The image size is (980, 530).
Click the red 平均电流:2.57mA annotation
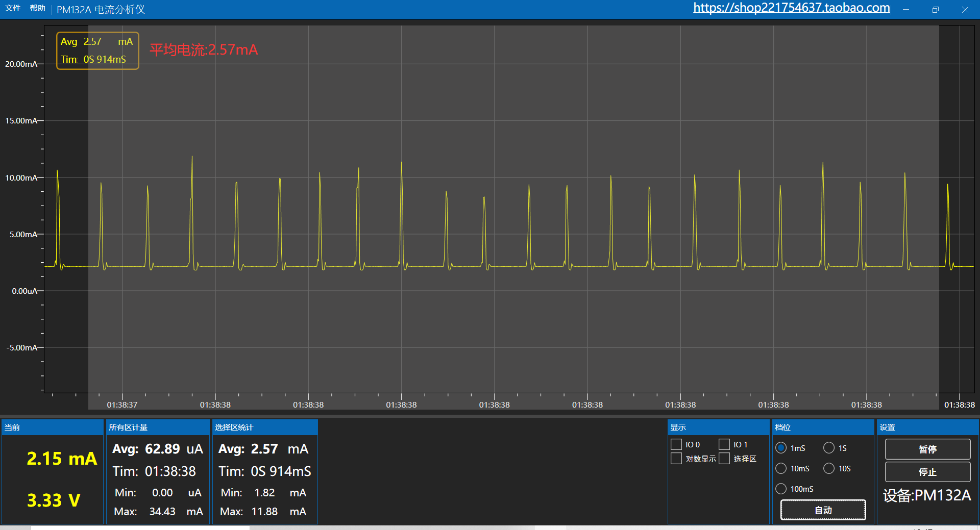[204, 49]
